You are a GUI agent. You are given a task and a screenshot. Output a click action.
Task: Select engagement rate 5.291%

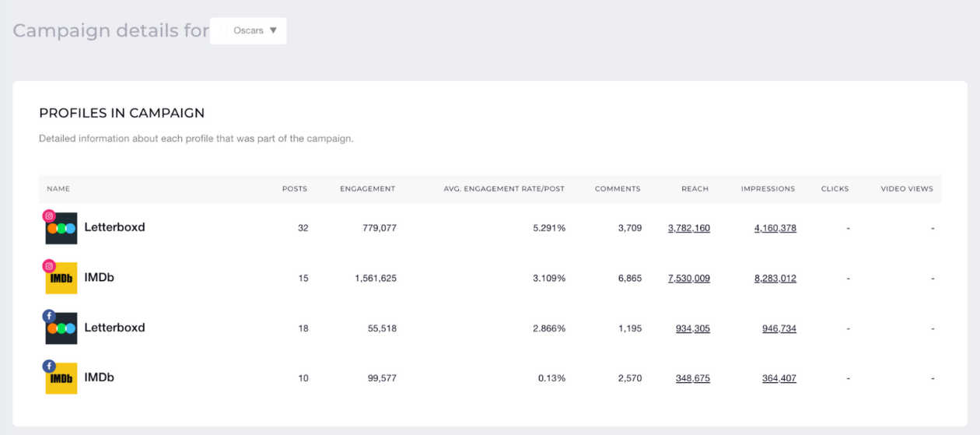tap(549, 228)
